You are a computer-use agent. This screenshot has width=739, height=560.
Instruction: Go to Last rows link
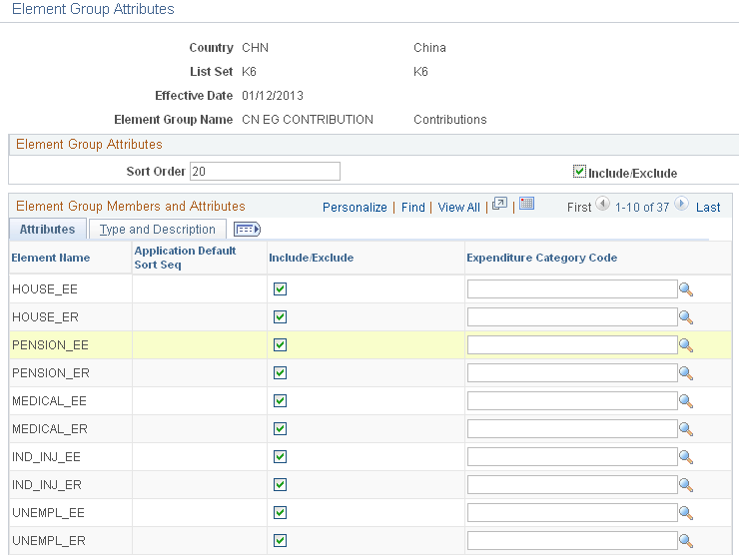click(708, 208)
